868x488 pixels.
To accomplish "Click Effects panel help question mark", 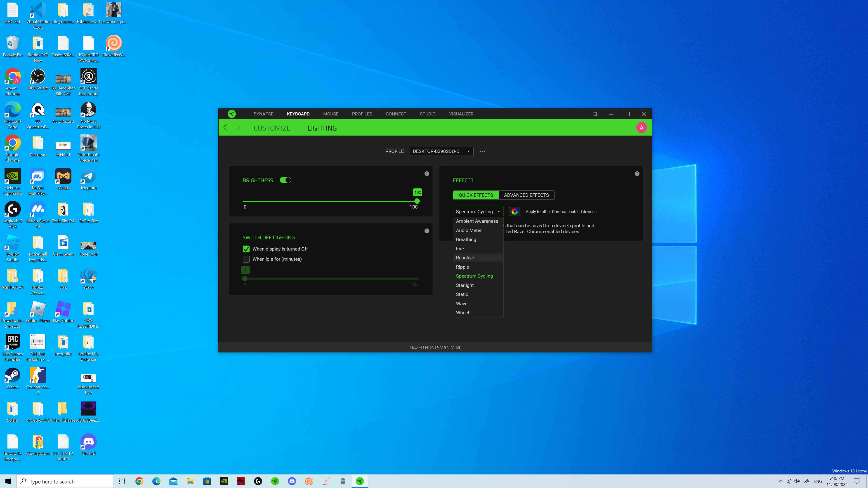I will click(637, 174).
